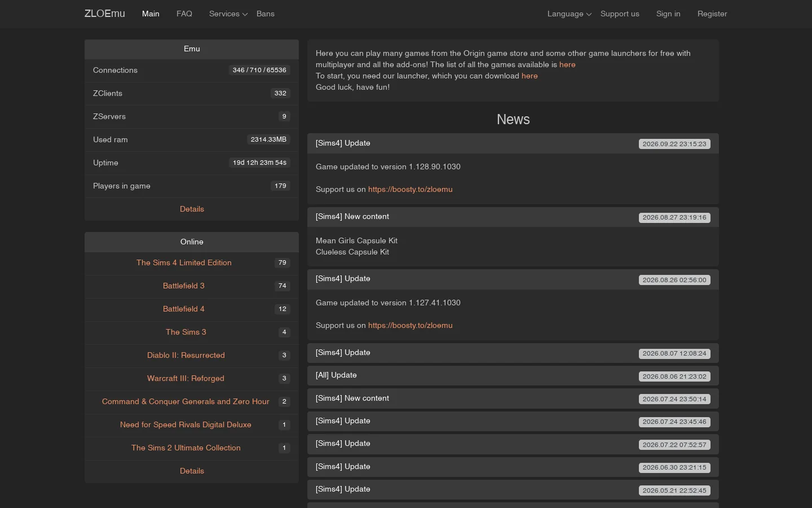Viewport: 812px width, 508px height.
Task: Open Warcraft III: Reforged link
Action: tap(186, 378)
